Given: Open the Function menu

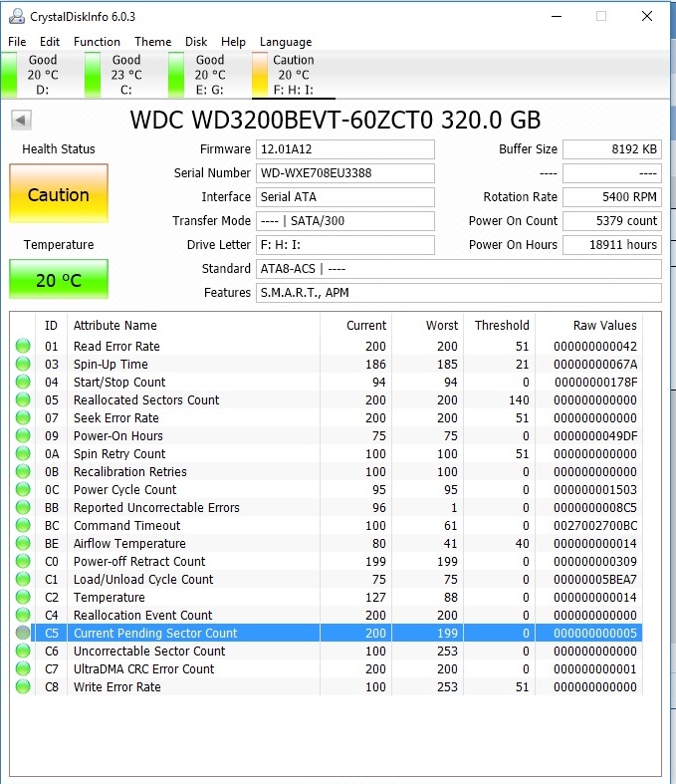Looking at the screenshot, I should [x=97, y=42].
